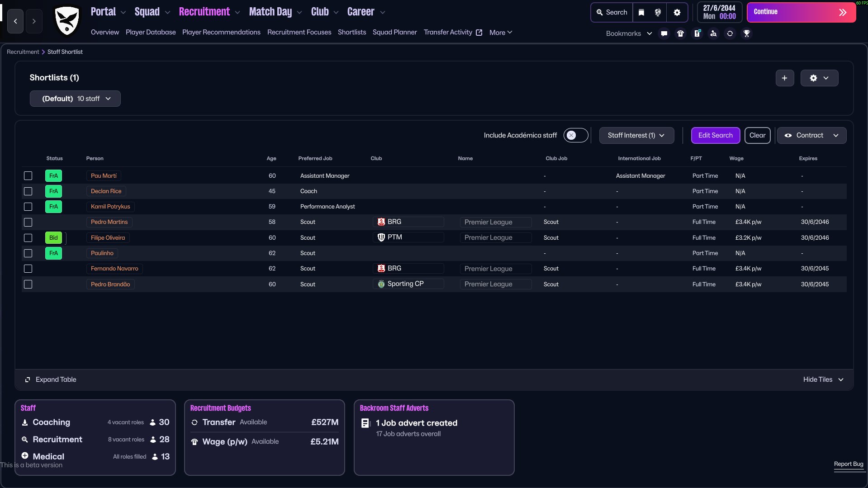Open the Backroom Staff Adverts document icon
The height and width of the screenshot is (488, 868).
(x=365, y=423)
